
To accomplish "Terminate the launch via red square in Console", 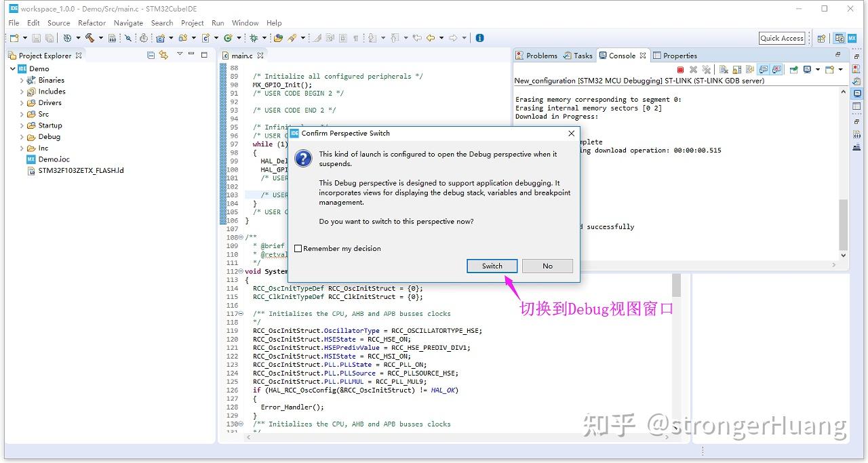I will pos(680,68).
